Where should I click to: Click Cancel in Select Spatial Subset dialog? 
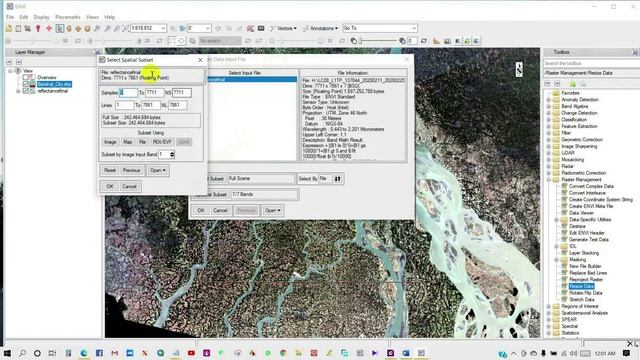click(129, 187)
